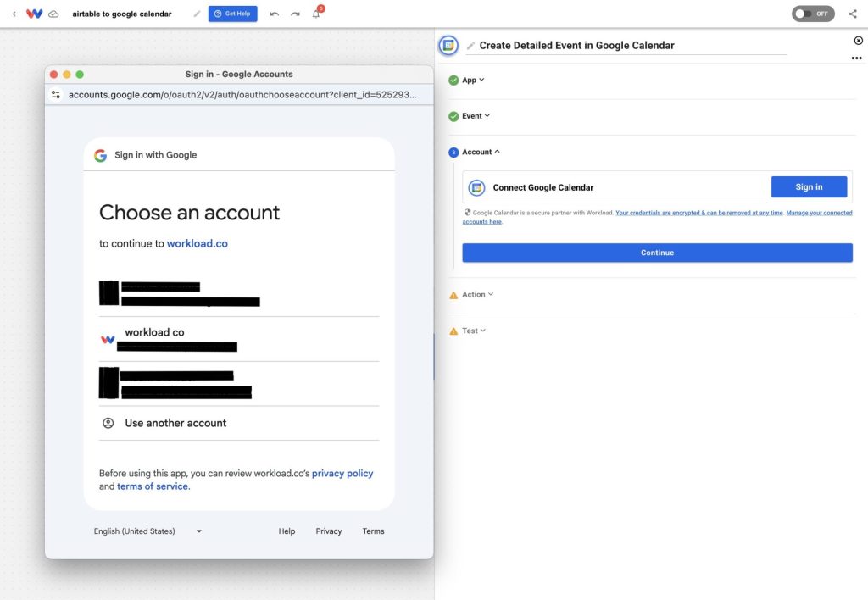Click the step number badge beside Account
The image size is (868, 600).
453,153
